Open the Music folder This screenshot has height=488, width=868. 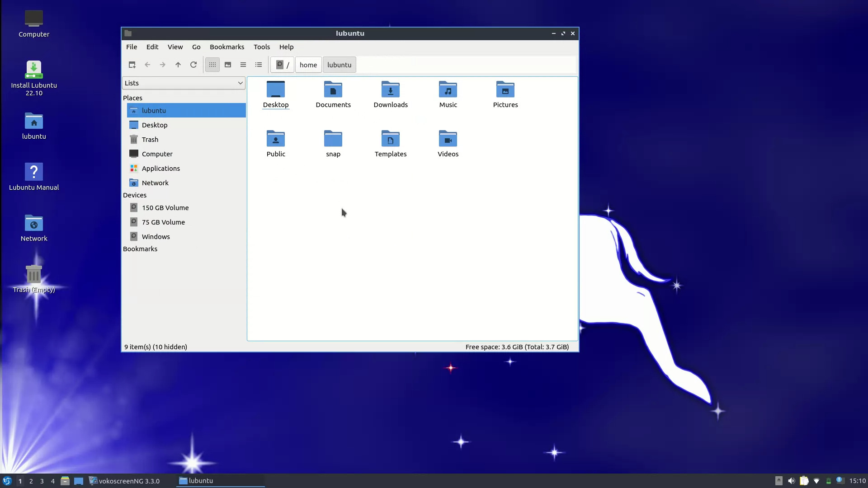pos(448,95)
